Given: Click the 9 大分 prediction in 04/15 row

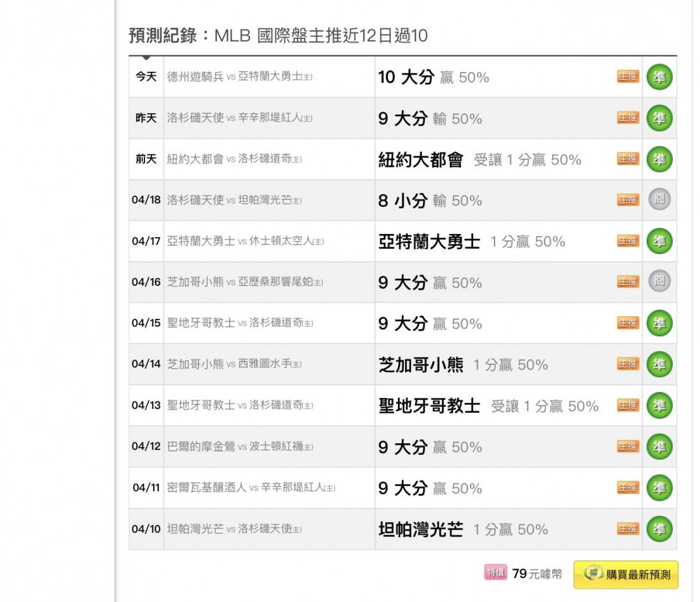Looking at the screenshot, I should (430, 323).
